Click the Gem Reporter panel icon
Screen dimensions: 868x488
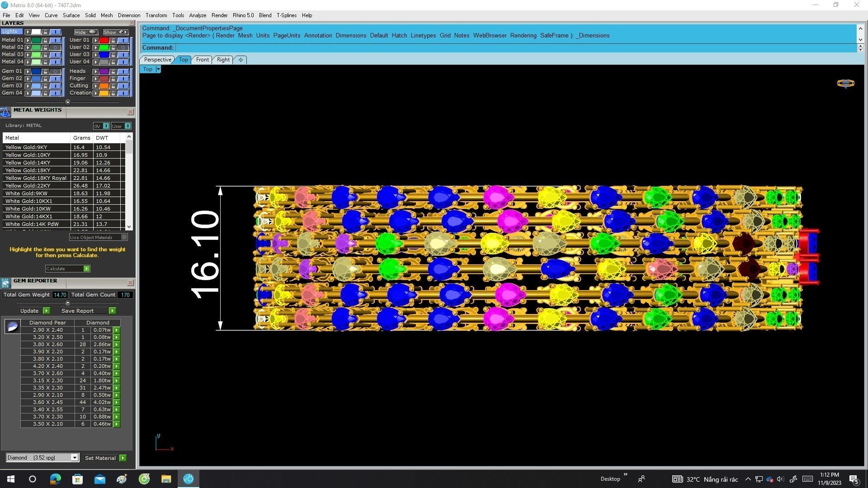tap(5, 283)
